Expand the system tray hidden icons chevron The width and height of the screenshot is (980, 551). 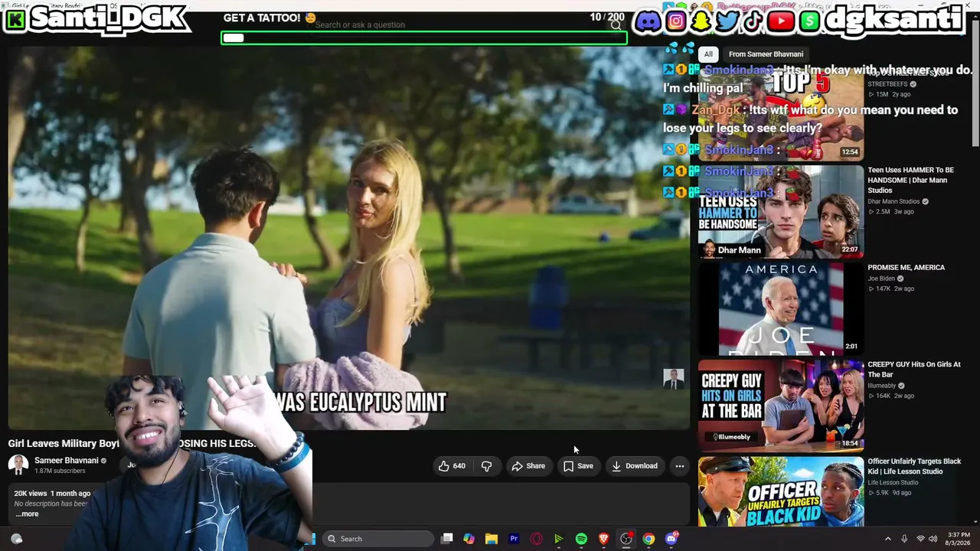click(888, 539)
